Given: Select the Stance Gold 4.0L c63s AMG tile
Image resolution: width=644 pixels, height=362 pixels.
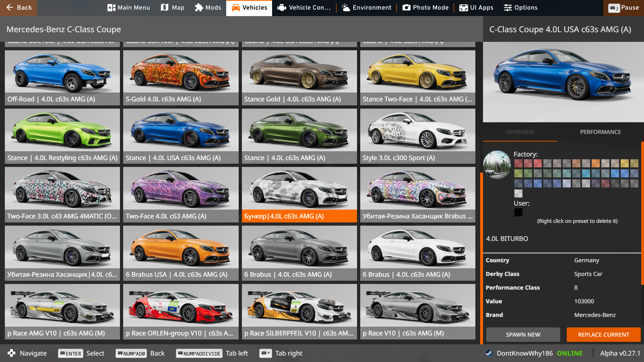Looking at the screenshot, I should pos(299,78).
